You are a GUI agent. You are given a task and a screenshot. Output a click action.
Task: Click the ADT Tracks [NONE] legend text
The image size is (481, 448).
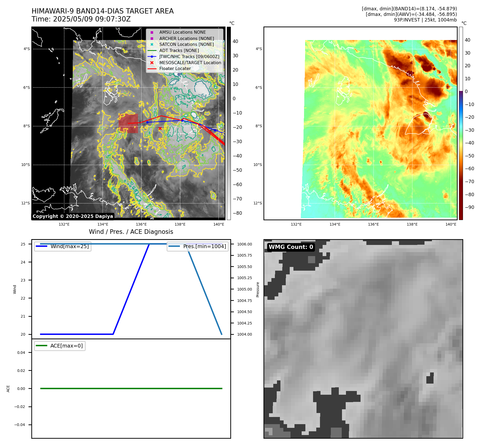(x=179, y=50)
